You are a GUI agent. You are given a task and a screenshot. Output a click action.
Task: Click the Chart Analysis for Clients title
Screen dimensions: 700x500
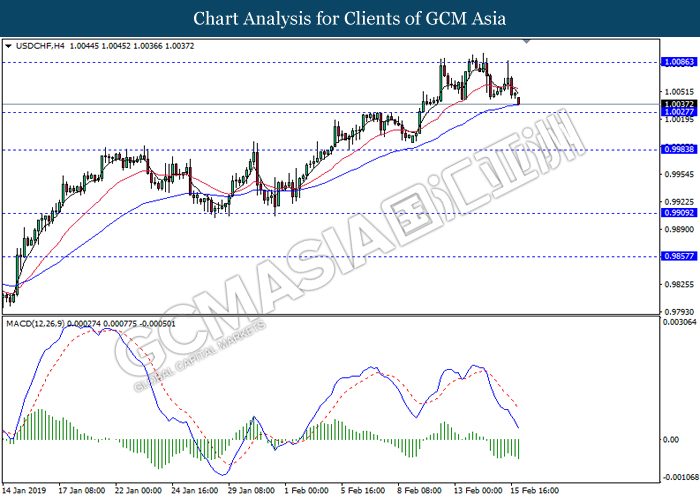(x=350, y=19)
